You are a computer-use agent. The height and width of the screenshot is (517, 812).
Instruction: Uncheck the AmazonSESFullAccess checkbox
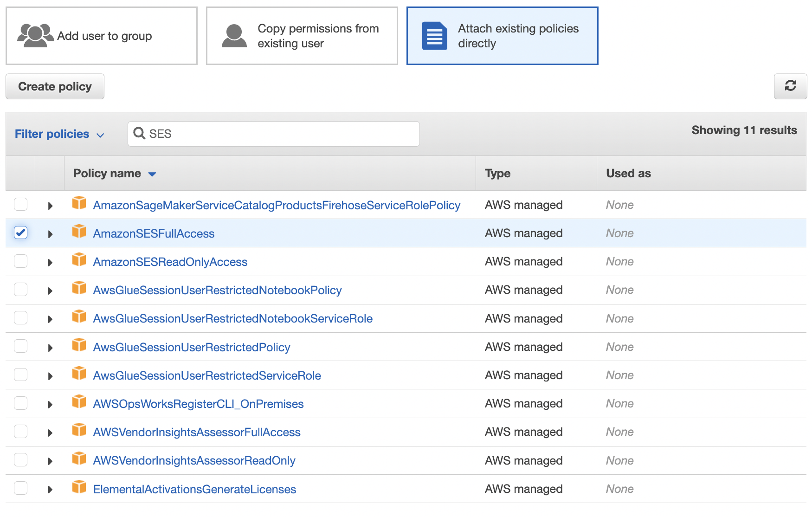point(20,233)
